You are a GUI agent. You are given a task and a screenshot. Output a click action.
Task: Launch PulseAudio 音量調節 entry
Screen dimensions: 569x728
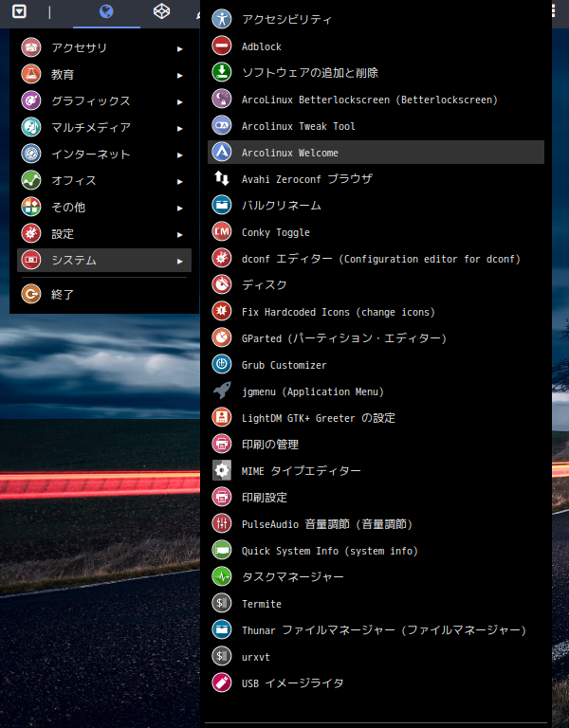376,523
